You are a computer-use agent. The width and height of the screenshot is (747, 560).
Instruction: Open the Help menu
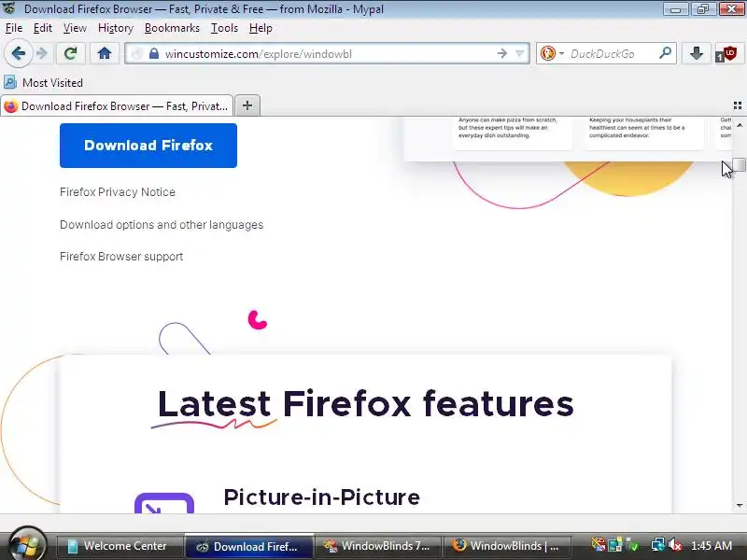point(261,28)
